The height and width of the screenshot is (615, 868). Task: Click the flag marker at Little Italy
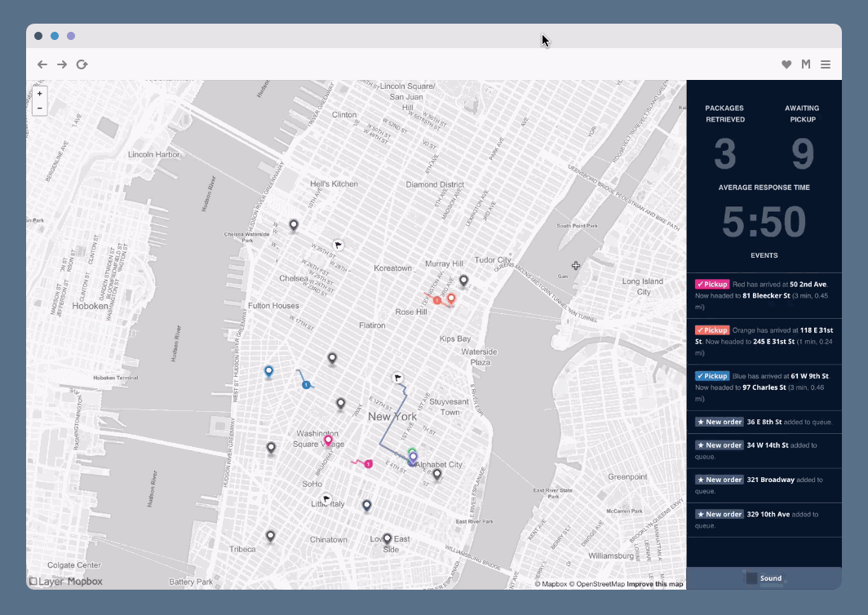point(326,499)
